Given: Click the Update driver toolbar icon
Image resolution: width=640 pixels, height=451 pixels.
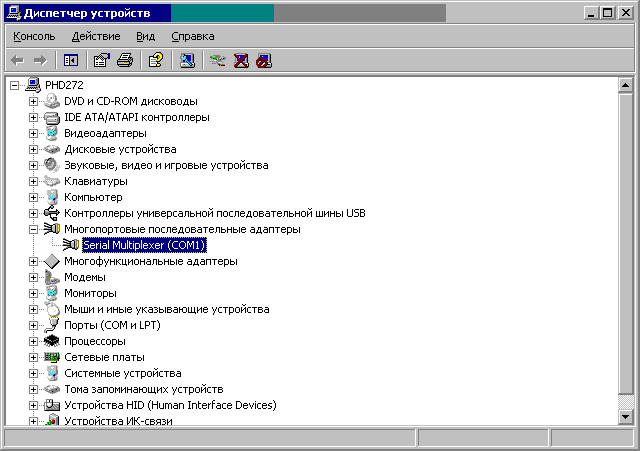Looking at the screenshot, I should pyautogui.click(x=217, y=61).
